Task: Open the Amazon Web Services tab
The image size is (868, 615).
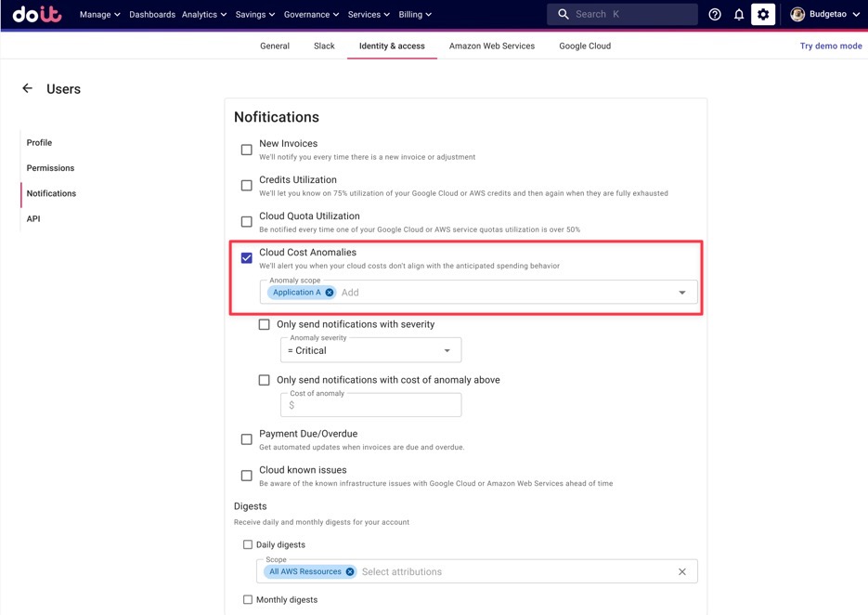Action: tap(492, 46)
